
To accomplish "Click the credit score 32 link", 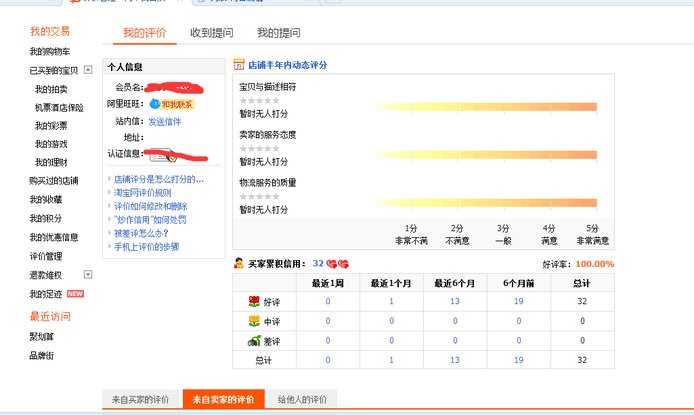I will [x=318, y=264].
